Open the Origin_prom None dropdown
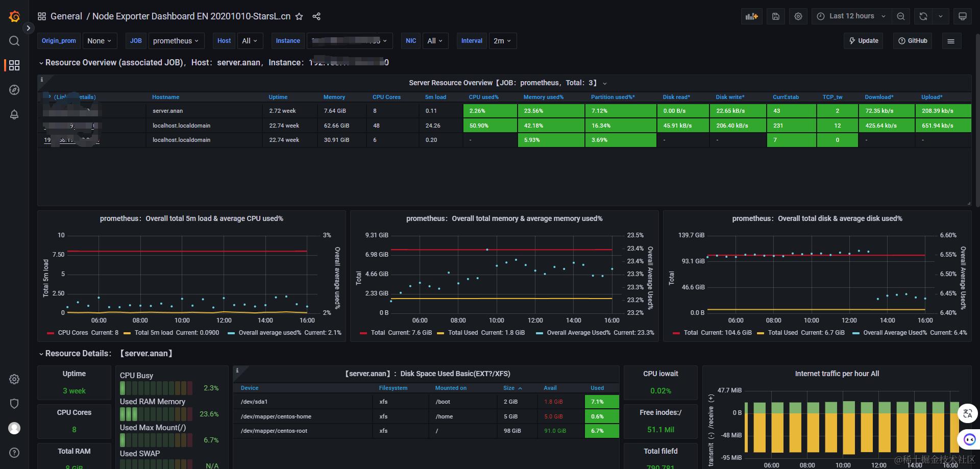Viewport: 980px width, 469px height. point(100,41)
